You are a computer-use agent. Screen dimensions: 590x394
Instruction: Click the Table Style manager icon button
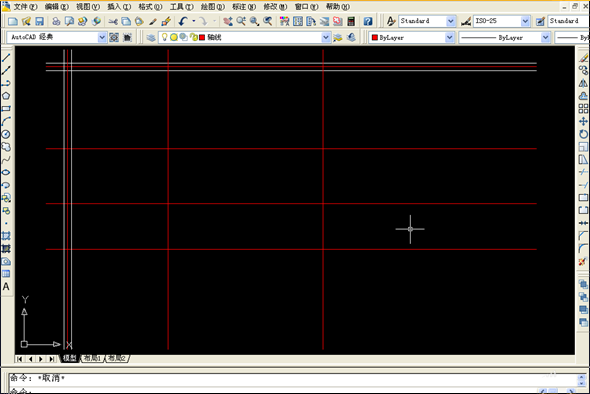pyautogui.click(x=540, y=21)
